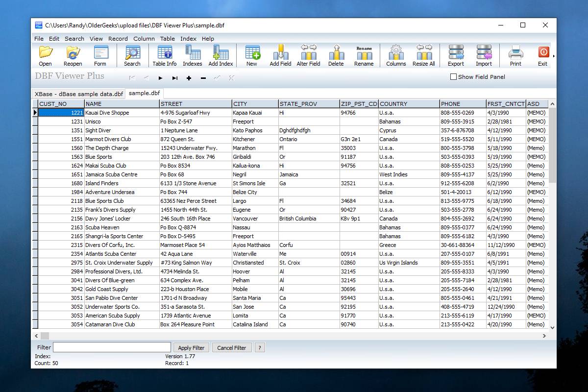The height and width of the screenshot is (392, 588).
Task: Click the PHONE column header
Action: (463, 104)
